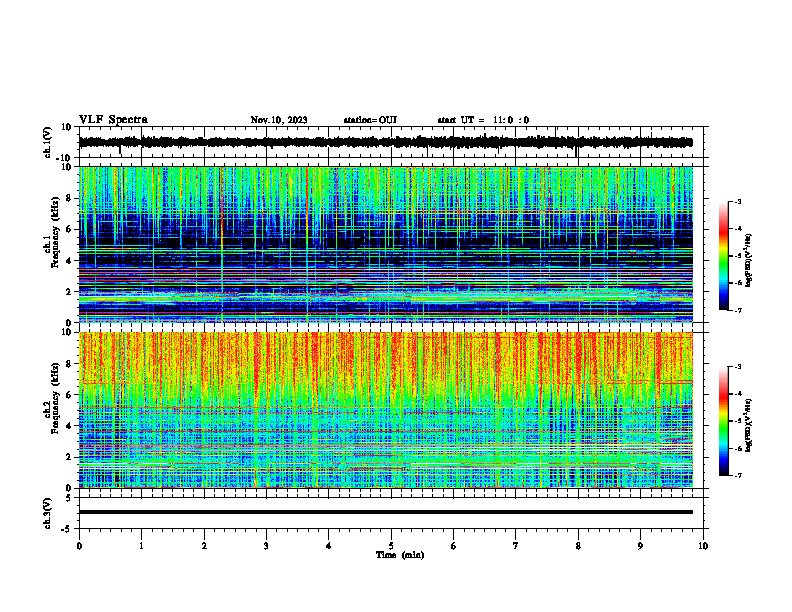
Task: Click the "station=OUI" label
Action: click(370, 120)
